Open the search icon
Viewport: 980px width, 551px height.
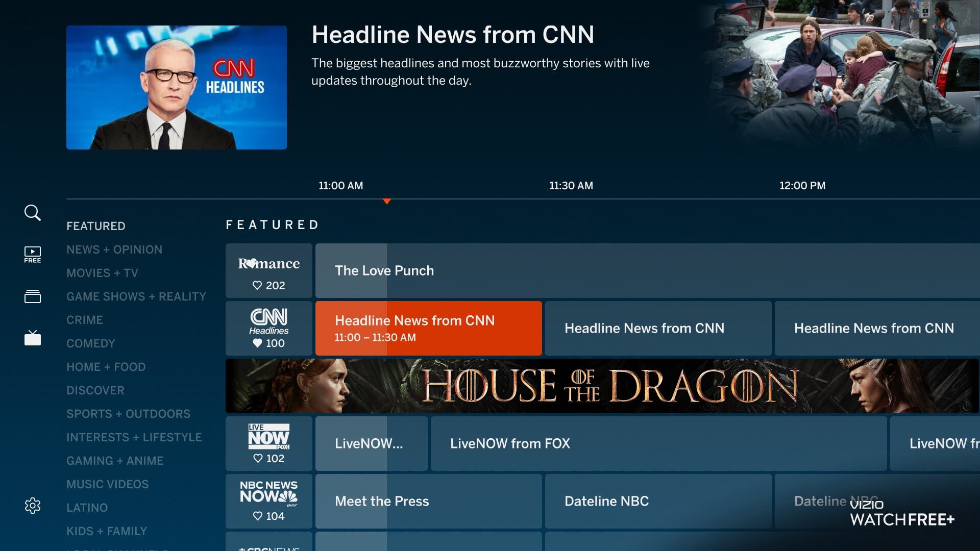pyautogui.click(x=32, y=212)
